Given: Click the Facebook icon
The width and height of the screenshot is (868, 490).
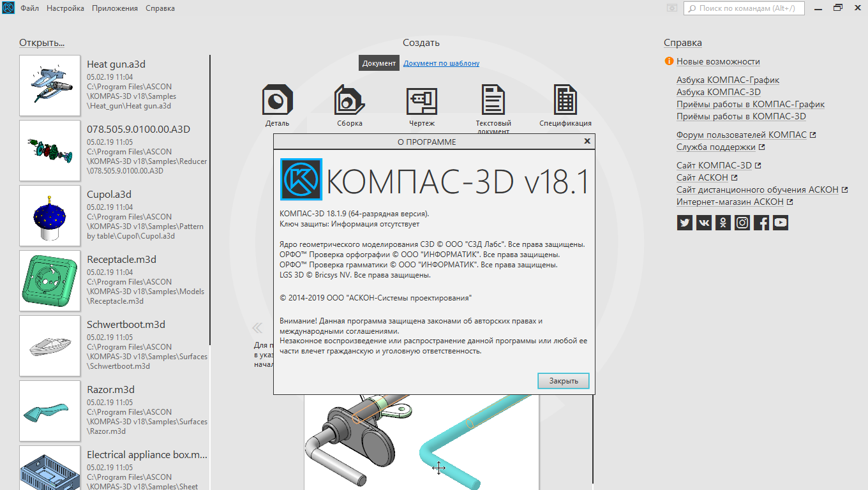Looking at the screenshot, I should coord(761,223).
